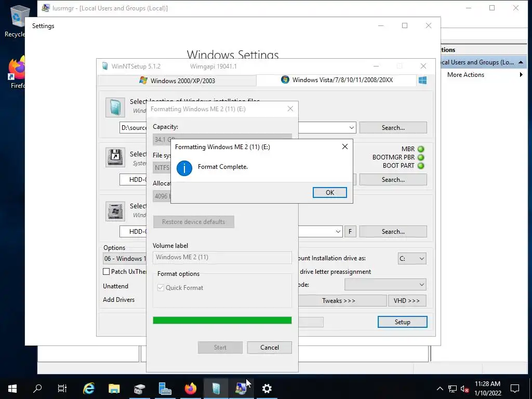Click the installation drive icon

pyautogui.click(x=115, y=211)
